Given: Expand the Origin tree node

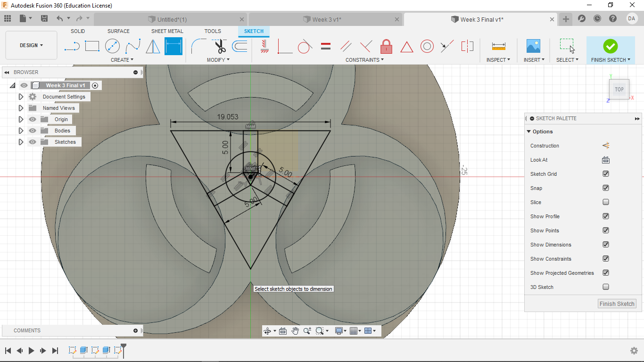Looking at the screenshot, I should [x=21, y=119].
